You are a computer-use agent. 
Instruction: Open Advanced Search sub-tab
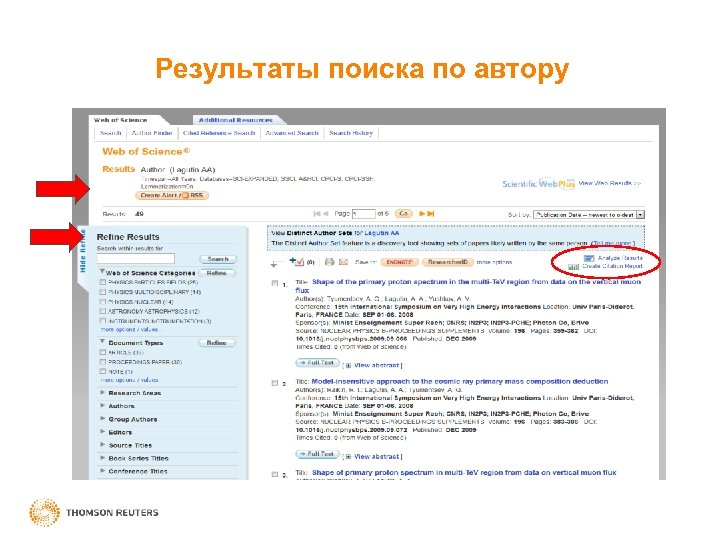point(292,133)
